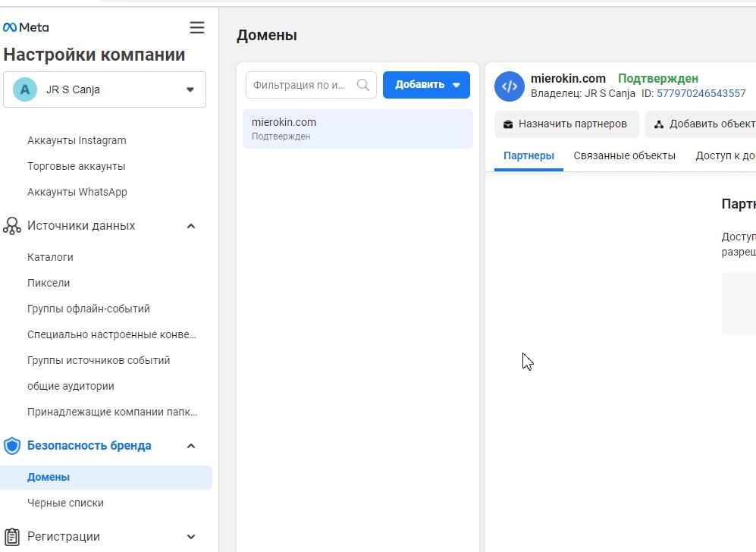Open the Добавить button dropdown arrow
This screenshot has height=552, width=756.
point(456,85)
